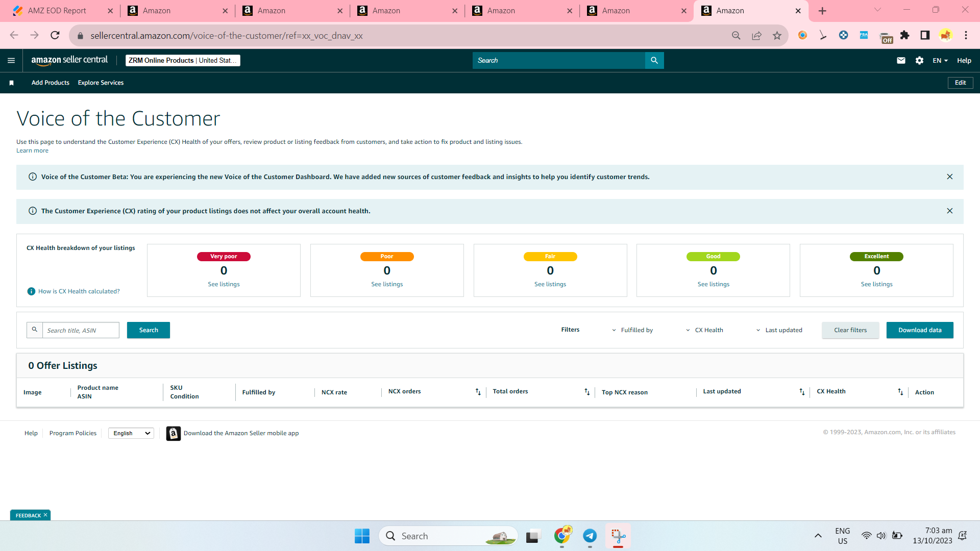This screenshot has width=980, height=551.
Task: Click the Download data button
Action: 920,330
